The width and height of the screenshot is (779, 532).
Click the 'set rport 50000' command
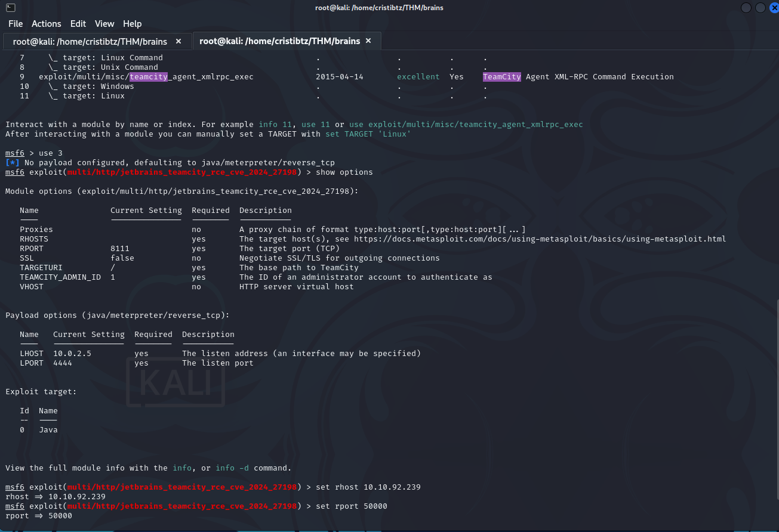tap(352, 506)
